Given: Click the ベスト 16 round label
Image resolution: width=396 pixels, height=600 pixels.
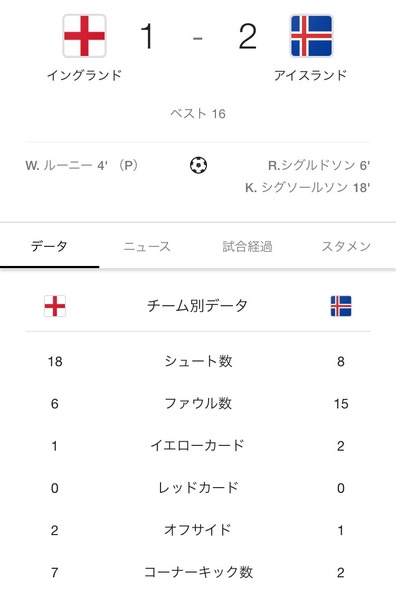Looking at the screenshot, I should point(198,113).
